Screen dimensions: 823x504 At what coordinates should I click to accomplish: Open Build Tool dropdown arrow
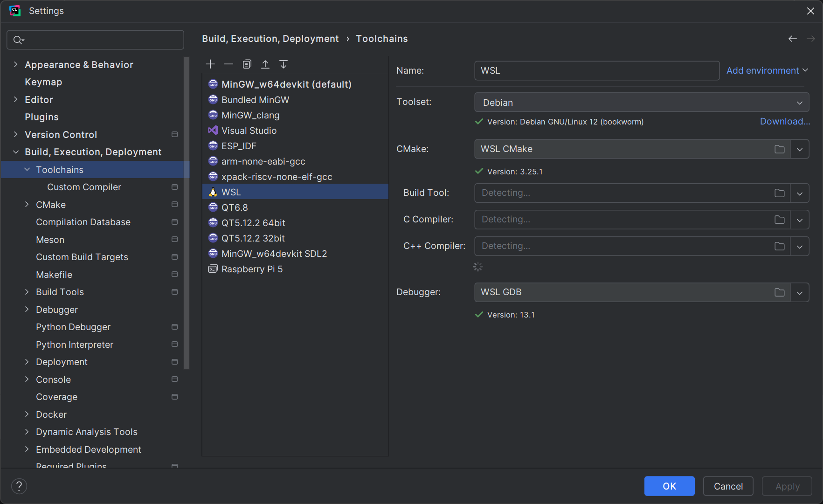coord(800,193)
